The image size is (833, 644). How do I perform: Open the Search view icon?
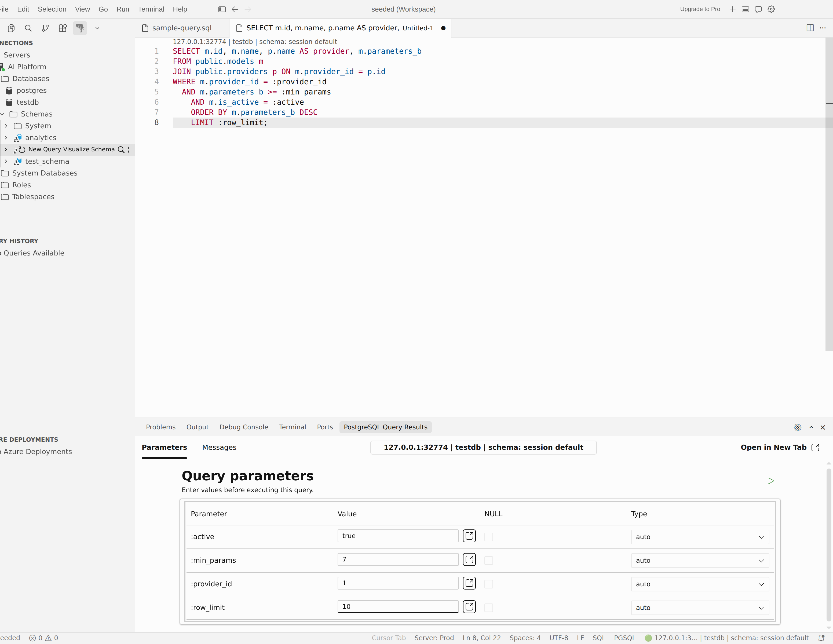click(28, 28)
